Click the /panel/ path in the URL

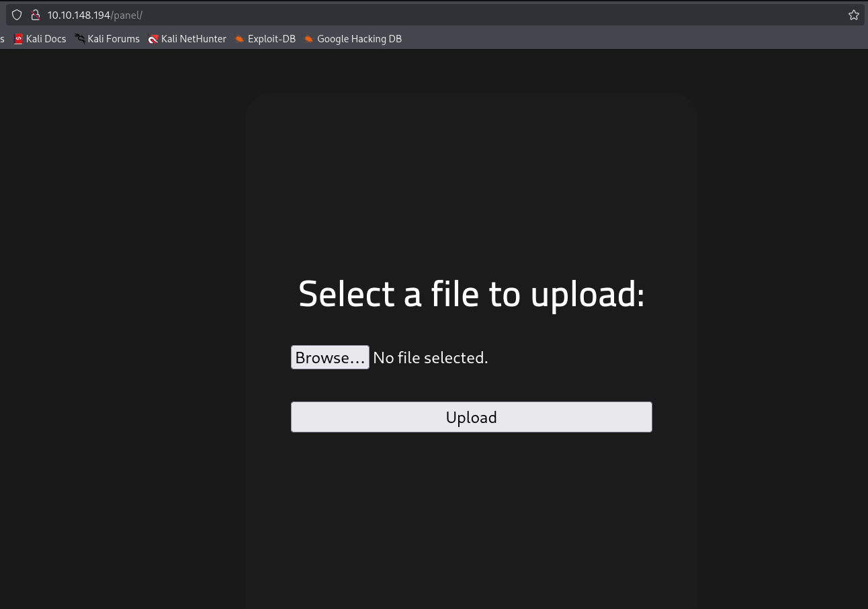127,15
